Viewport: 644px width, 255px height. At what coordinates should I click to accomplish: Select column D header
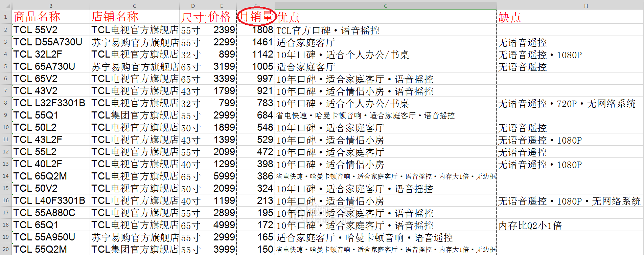click(193, 6)
